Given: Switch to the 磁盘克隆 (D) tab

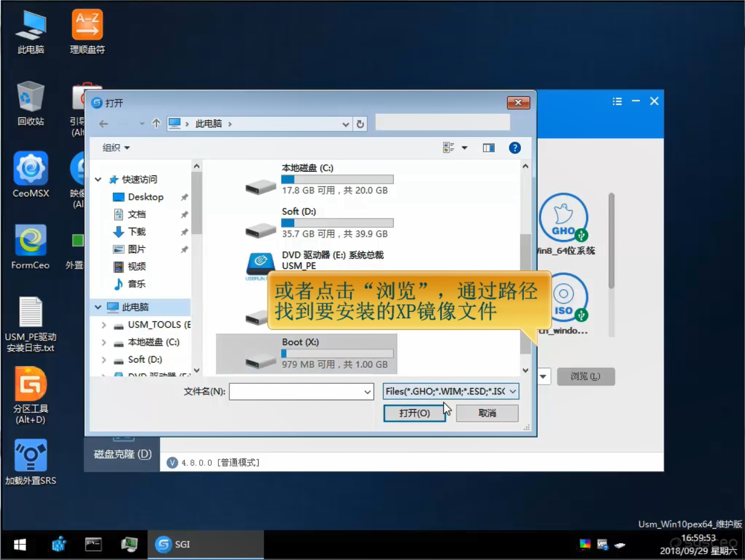Looking at the screenshot, I should tap(123, 454).
